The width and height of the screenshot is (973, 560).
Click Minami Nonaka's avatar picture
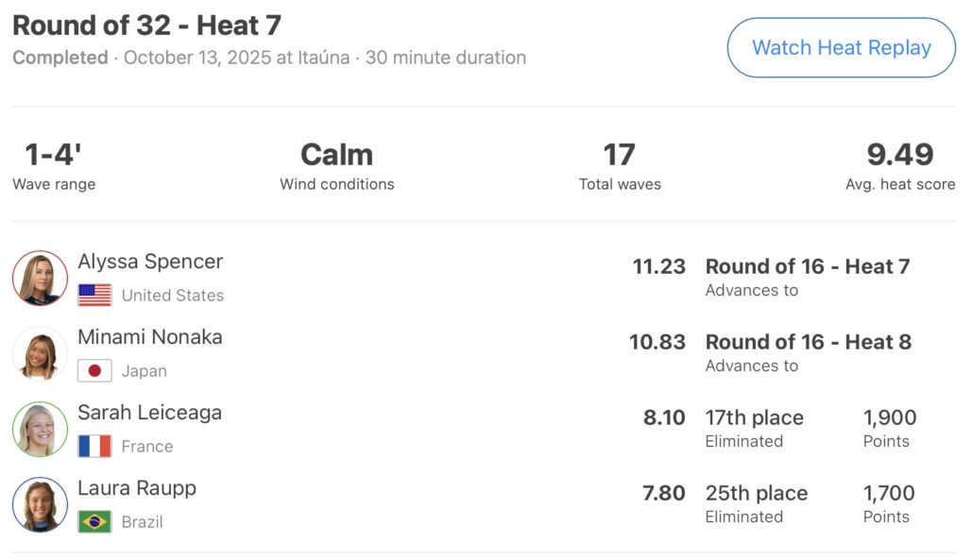pos(40,353)
